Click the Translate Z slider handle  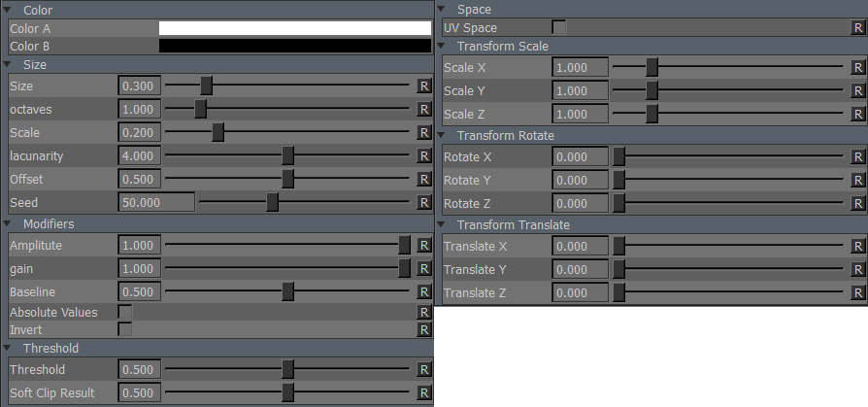pos(618,291)
